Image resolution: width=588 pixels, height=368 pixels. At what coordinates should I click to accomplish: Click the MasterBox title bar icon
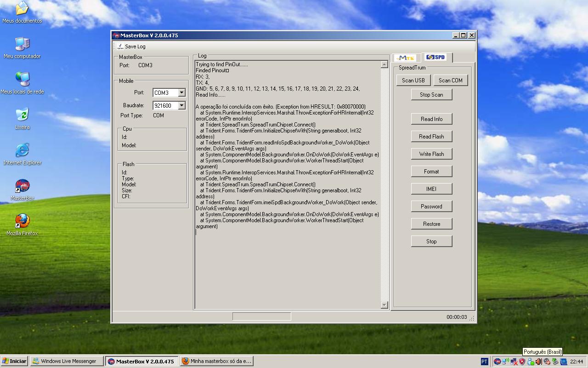coord(117,35)
